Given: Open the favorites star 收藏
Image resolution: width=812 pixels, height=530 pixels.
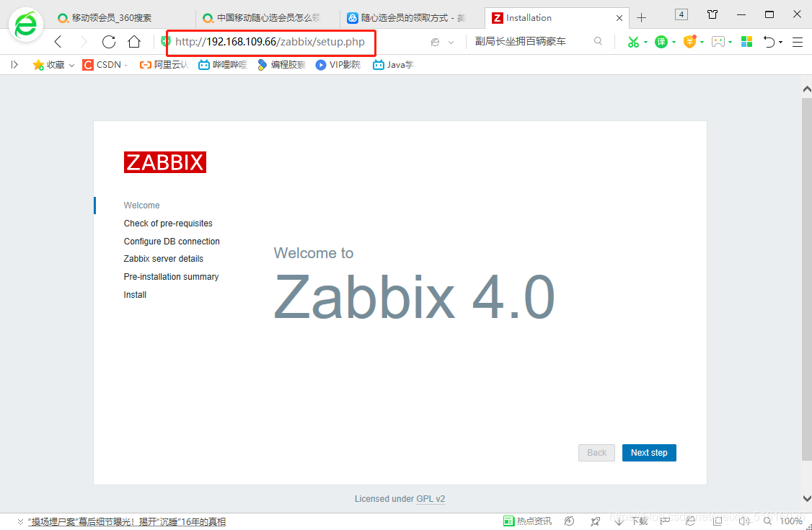Looking at the screenshot, I should pyautogui.click(x=48, y=65).
